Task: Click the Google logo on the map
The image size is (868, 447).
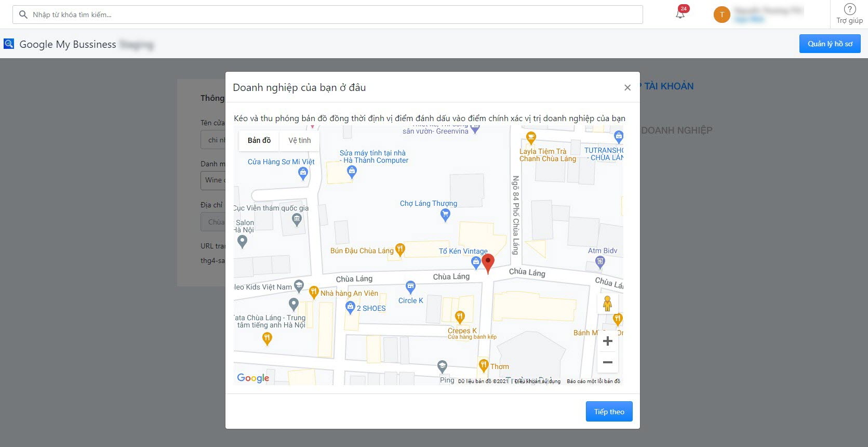Action: 253,378
